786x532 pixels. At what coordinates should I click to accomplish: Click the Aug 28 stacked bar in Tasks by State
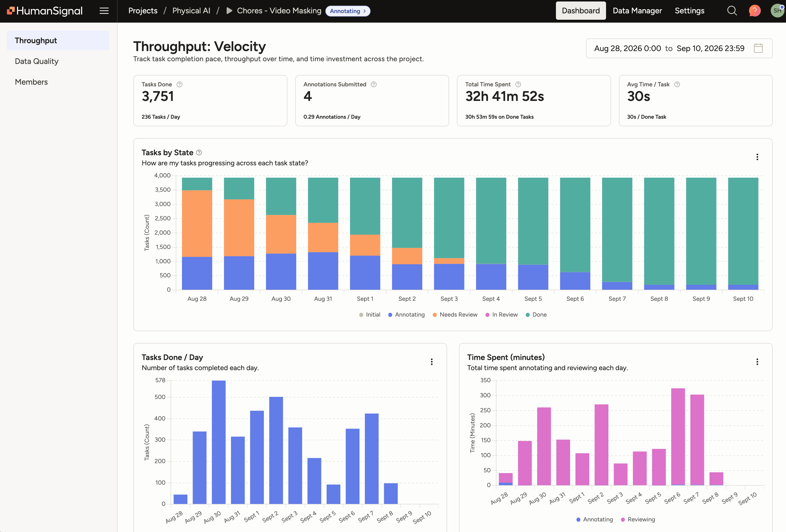click(x=197, y=234)
